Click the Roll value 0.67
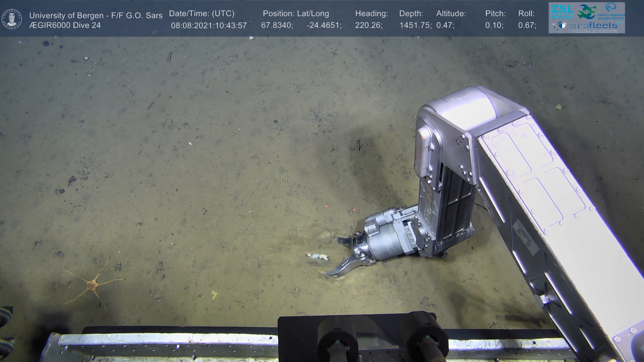The width and height of the screenshot is (644, 362). 527,25
